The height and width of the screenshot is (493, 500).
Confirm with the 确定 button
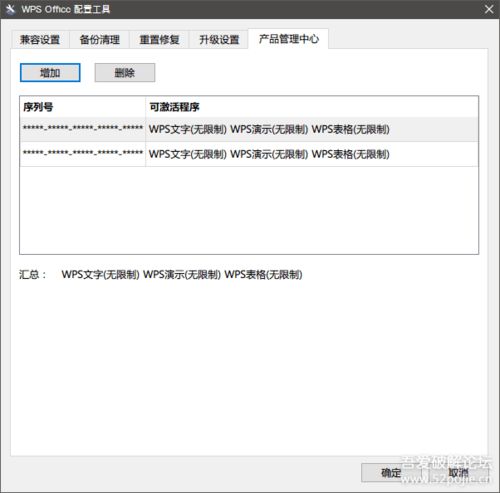point(391,472)
